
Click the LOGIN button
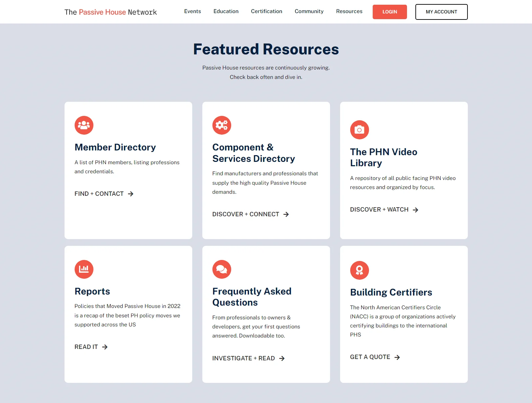390,12
